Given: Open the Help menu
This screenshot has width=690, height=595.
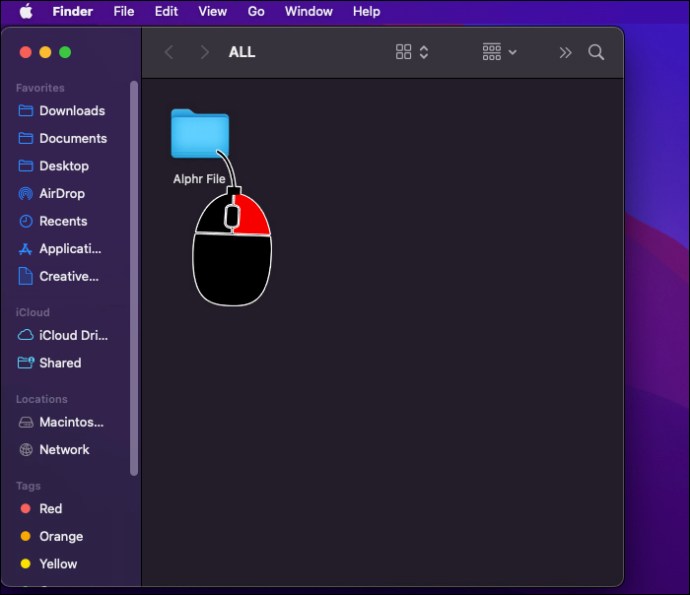Looking at the screenshot, I should (x=366, y=11).
